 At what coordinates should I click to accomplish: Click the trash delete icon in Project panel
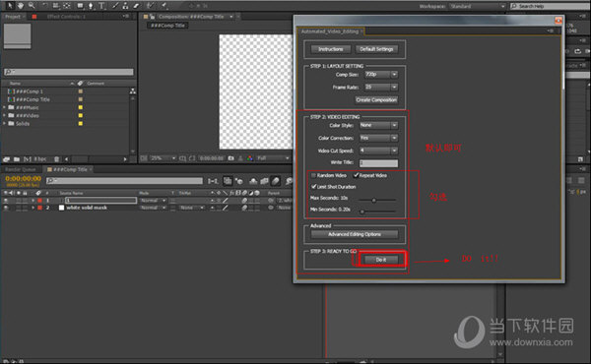tap(56, 159)
